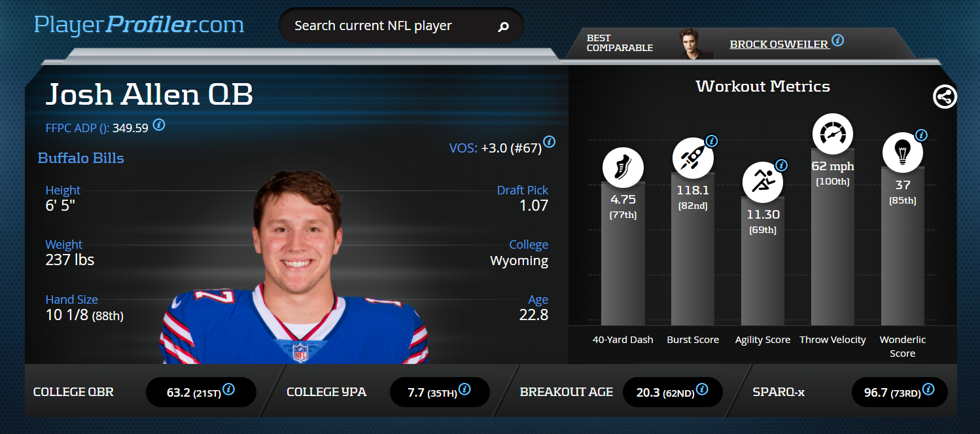The width and height of the screenshot is (980, 434).
Task: Click the Throw Velocity speedometer icon
Action: [832, 134]
